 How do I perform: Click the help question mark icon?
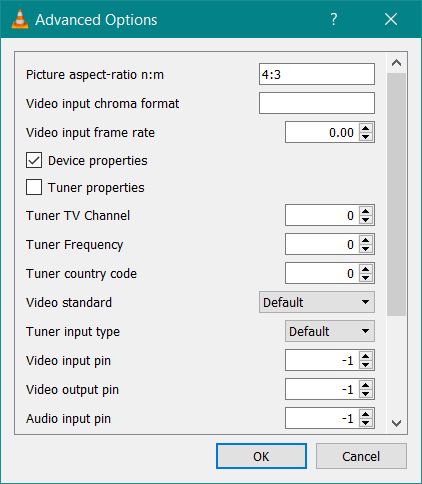pos(333,19)
